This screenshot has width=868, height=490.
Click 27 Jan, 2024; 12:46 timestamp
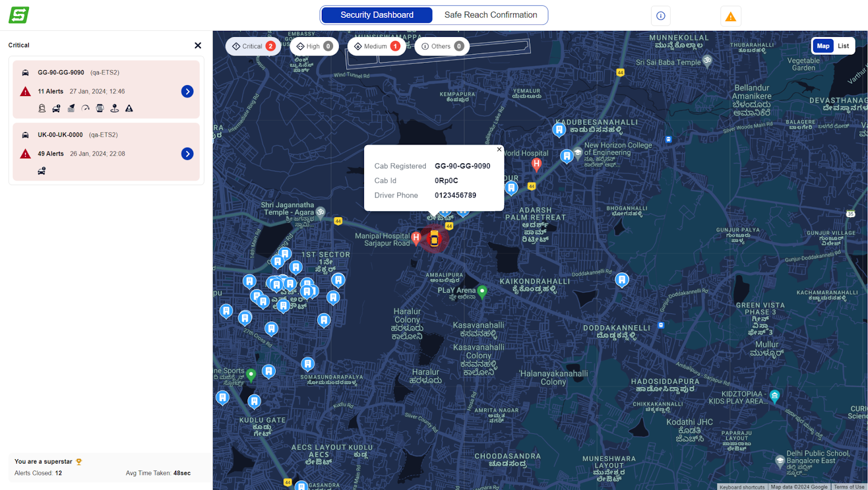coord(97,92)
